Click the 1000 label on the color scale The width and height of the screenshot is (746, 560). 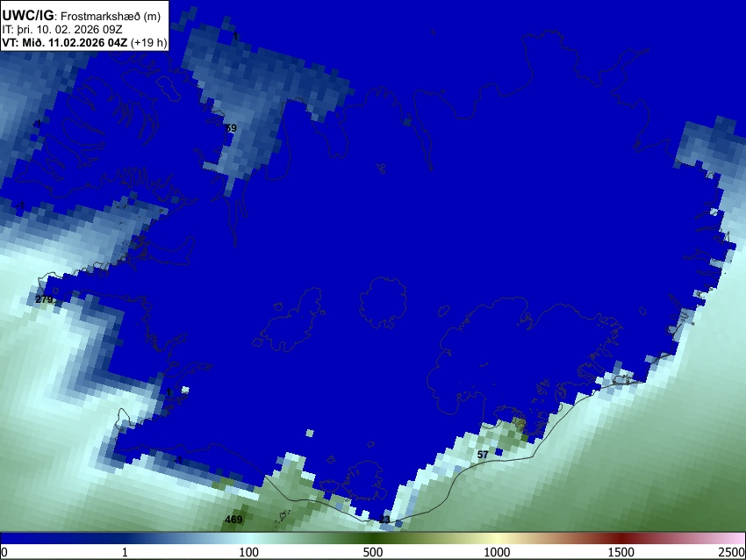click(497, 552)
